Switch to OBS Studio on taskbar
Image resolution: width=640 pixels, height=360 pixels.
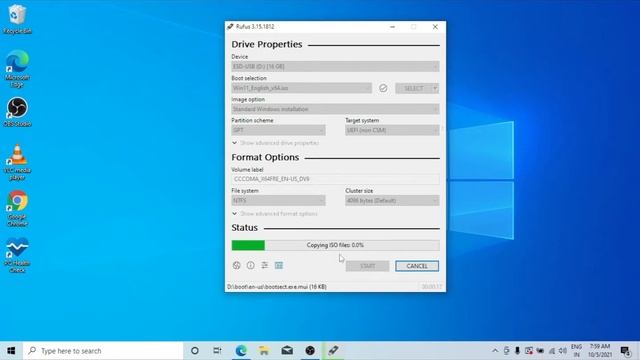pyautogui.click(x=310, y=351)
